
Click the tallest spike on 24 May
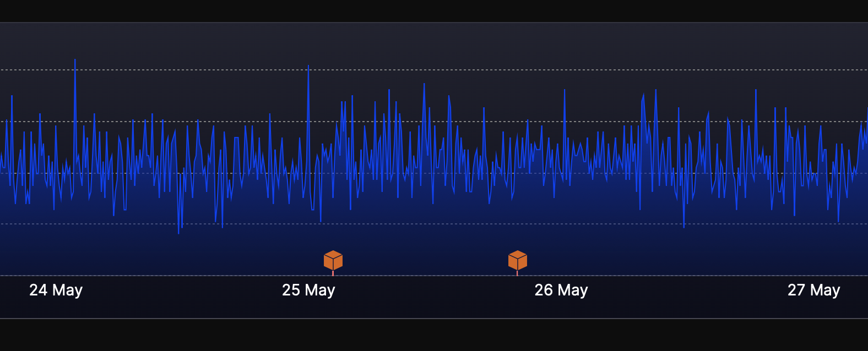coord(75,60)
